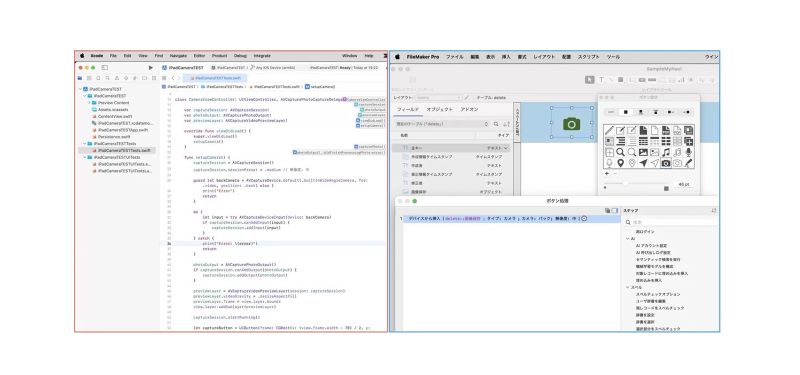The width and height of the screenshot is (800, 375).
Task: Select the Project navigator folder icon in Xcode
Action: tap(80, 78)
